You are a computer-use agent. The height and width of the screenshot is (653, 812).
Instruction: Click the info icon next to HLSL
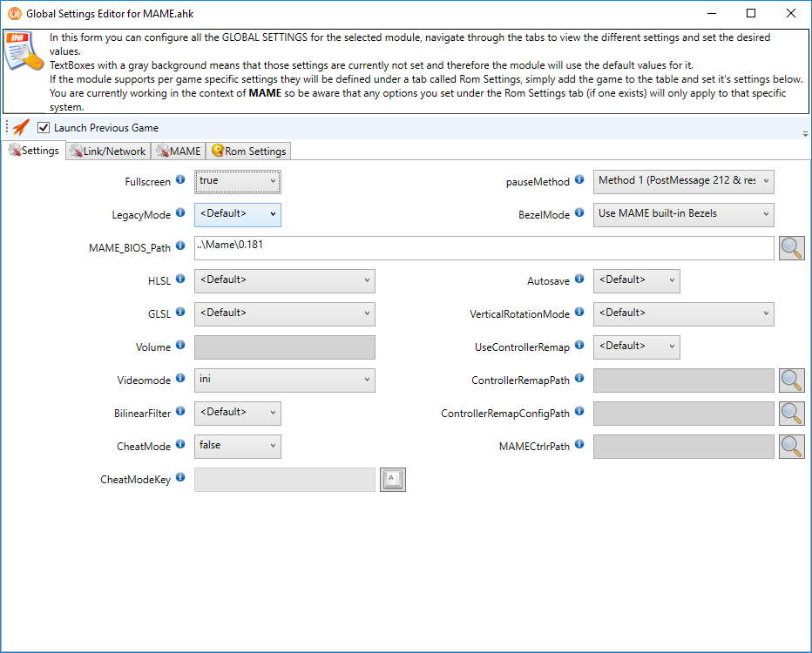tap(180, 279)
